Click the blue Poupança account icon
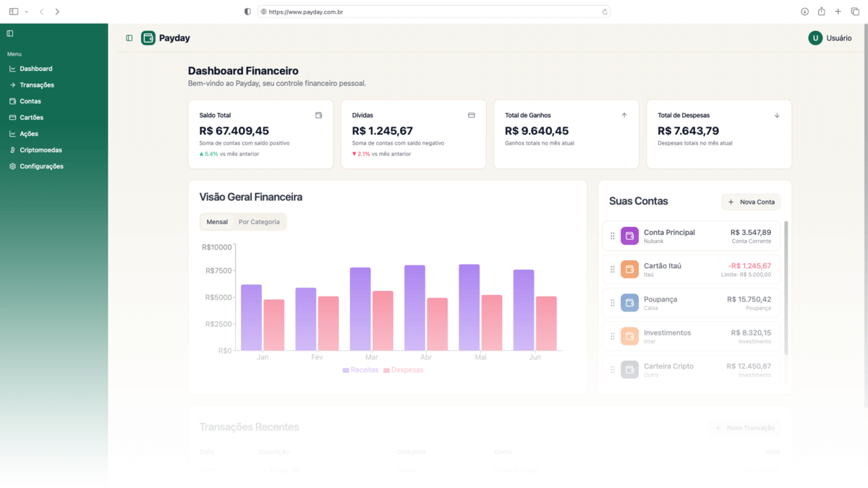The image size is (868, 488). point(629,303)
